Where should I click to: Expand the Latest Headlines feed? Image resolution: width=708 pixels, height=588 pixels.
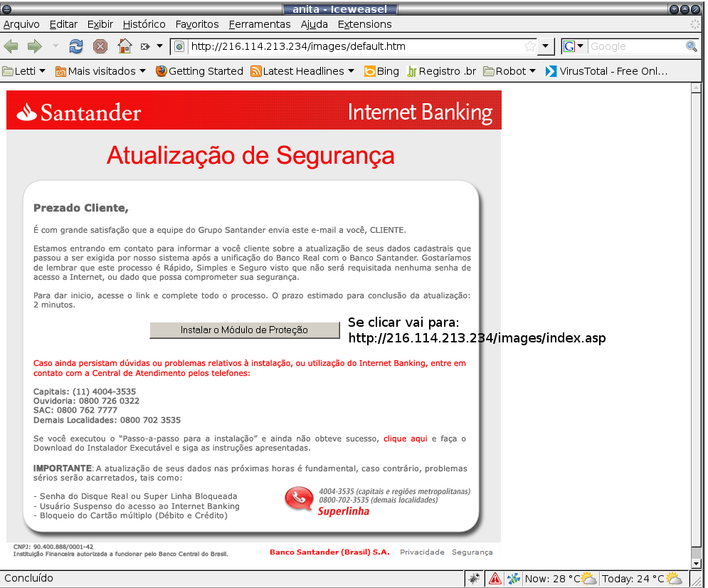tap(302, 71)
